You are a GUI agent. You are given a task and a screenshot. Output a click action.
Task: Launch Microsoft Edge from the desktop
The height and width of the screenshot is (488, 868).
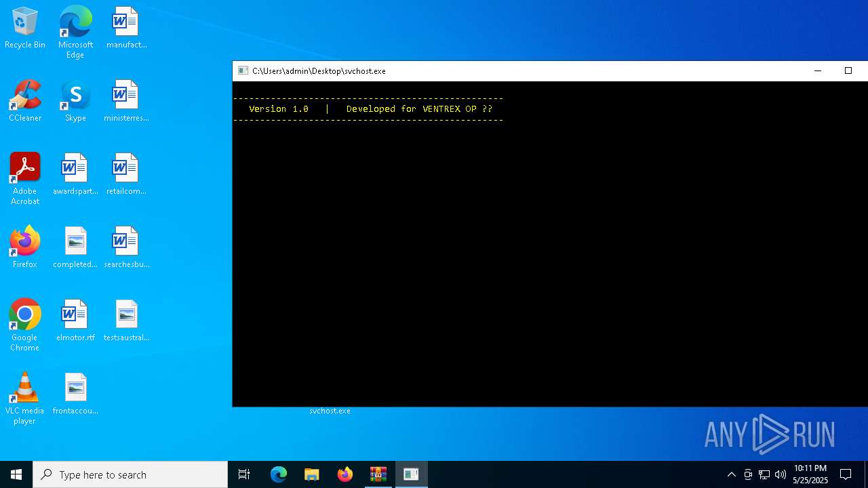click(75, 33)
